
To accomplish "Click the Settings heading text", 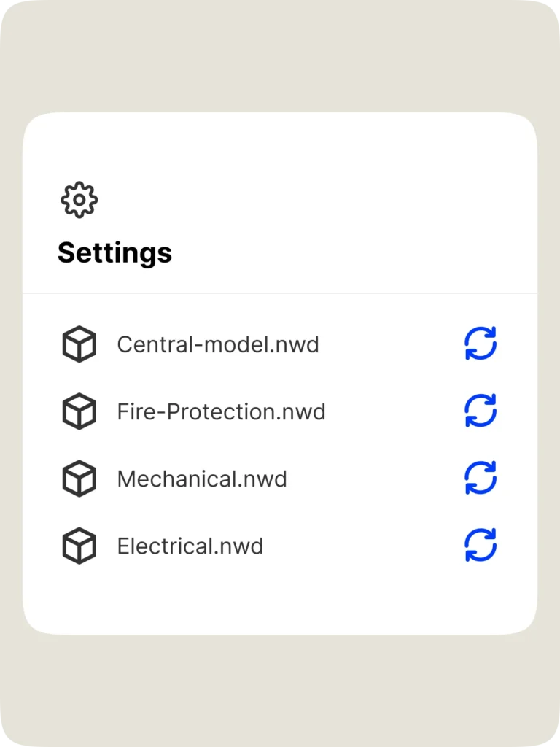I will (114, 253).
